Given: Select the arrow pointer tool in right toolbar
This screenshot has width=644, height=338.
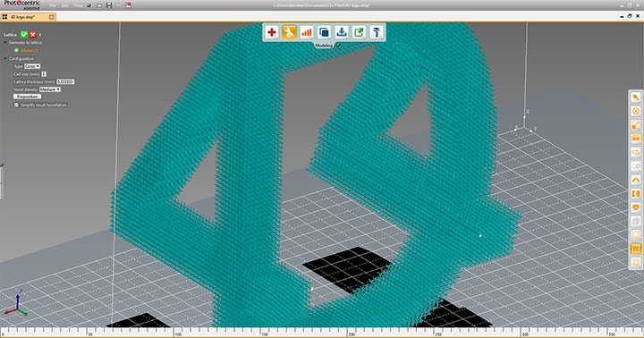Looking at the screenshot, I should [636, 97].
